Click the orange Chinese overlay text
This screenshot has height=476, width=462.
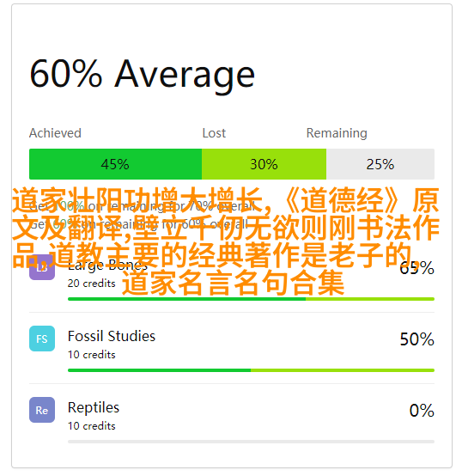coord(226,241)
